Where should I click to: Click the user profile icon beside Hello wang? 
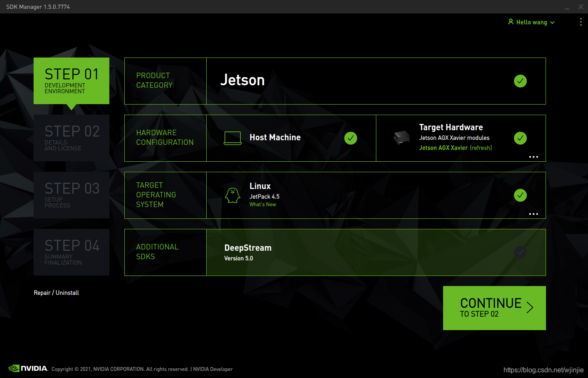pyautogui.click(x=511, y=22)
